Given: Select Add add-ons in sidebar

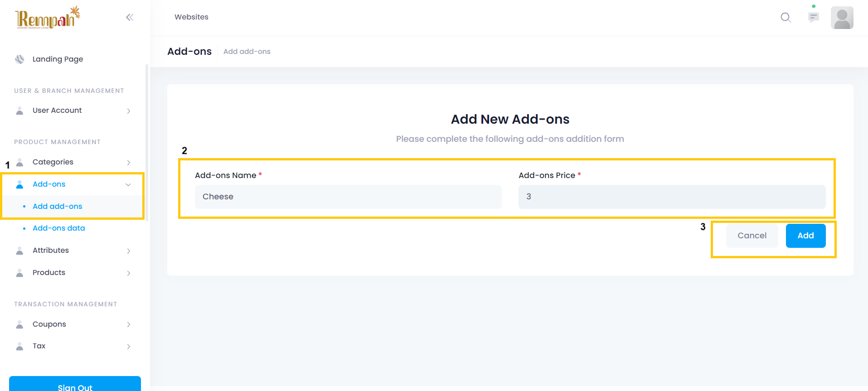Looking at the screenshot, I should [58, 207].
